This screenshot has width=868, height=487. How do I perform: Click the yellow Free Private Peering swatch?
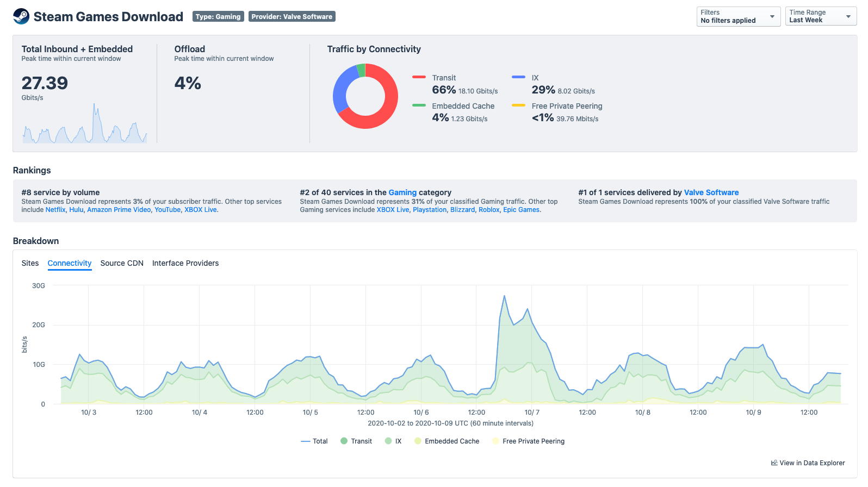click(x=518, y=105)
